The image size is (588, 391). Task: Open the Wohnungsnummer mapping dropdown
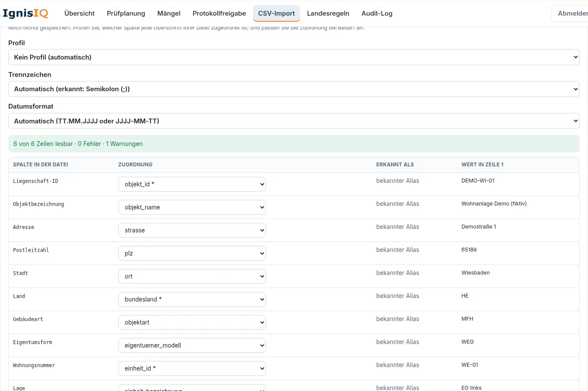(192, 368)
